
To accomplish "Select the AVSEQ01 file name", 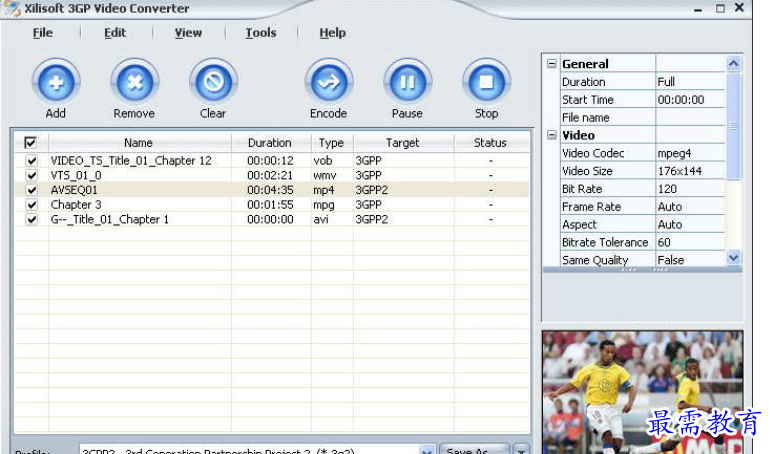I will [x=74, y=190].
